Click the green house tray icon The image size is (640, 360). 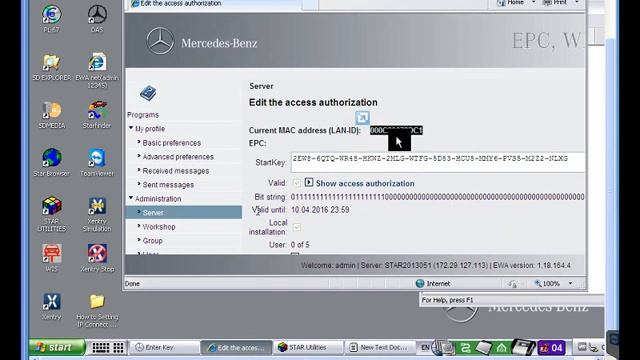pyautogui.click(x=501, y=348)
